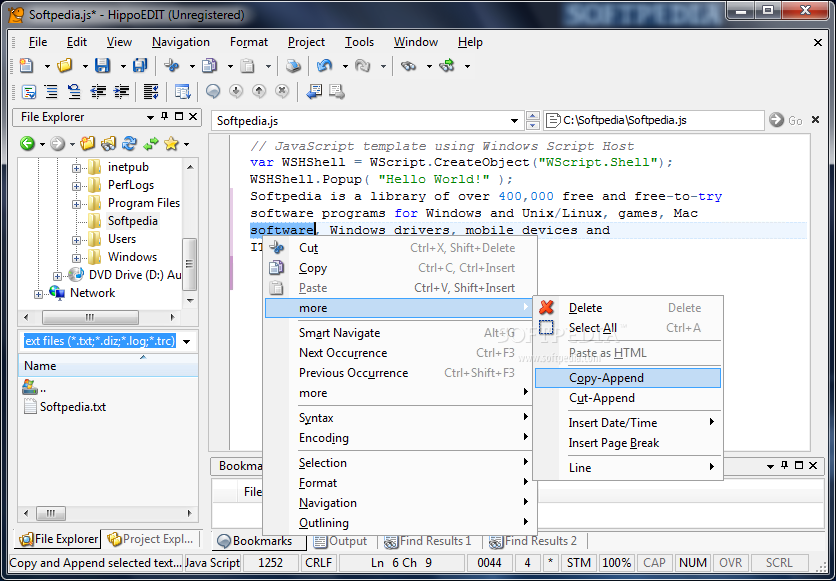
Task: Toggle STM mode in status bar
Action: [x=578, y=563]
